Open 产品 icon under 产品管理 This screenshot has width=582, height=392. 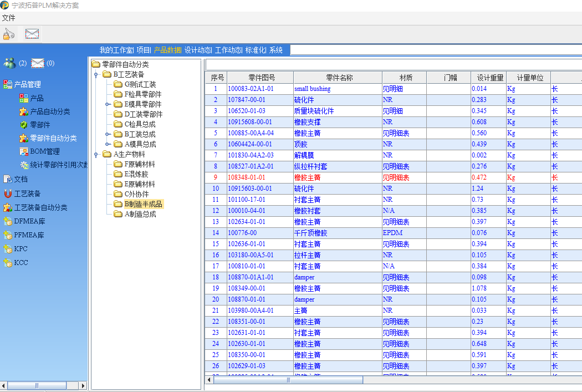[x=24, y=98]
